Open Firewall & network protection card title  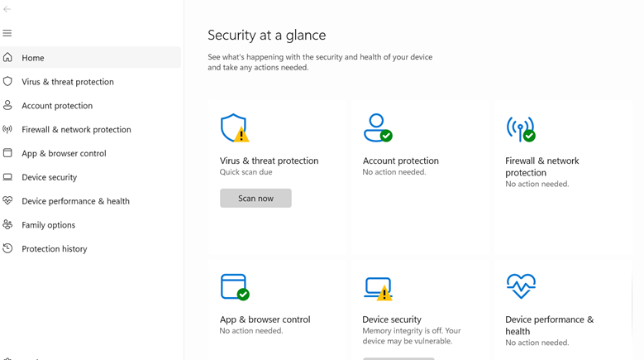click(541, 166)
